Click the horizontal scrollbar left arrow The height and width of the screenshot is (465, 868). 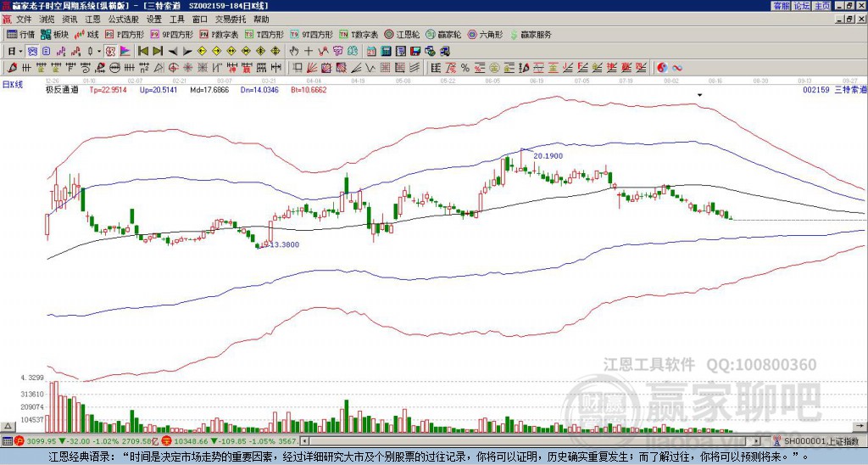tap(304, 441)
